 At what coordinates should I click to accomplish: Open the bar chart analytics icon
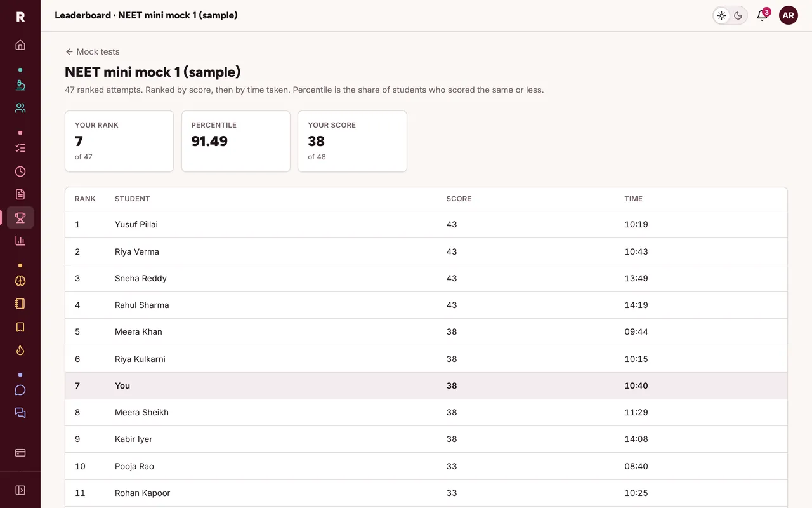20,241
